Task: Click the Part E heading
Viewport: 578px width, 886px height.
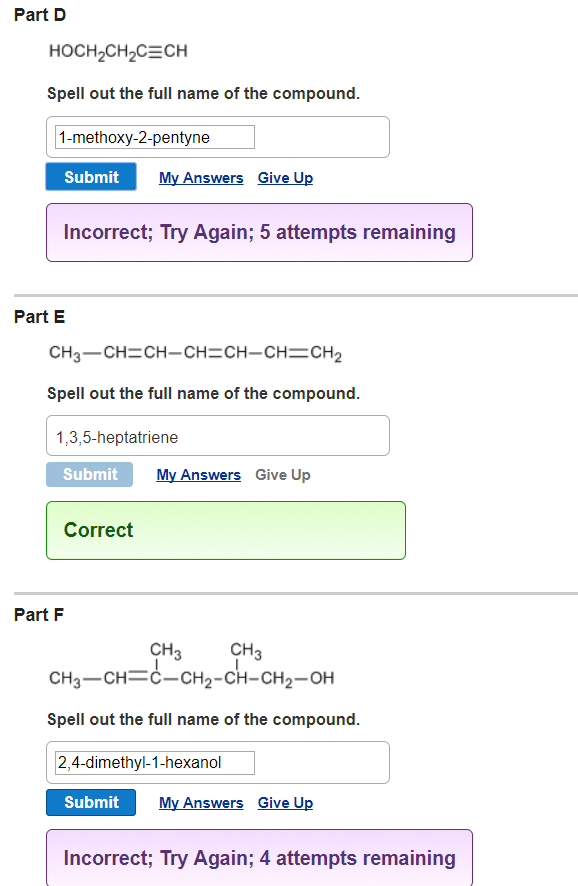Action: click(39, 316)
